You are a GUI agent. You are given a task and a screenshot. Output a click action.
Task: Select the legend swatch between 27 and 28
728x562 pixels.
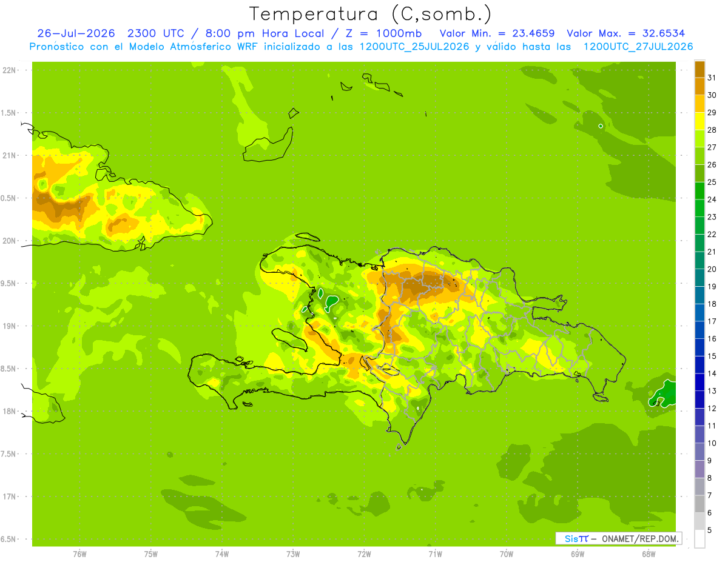[x=699, y=138]
